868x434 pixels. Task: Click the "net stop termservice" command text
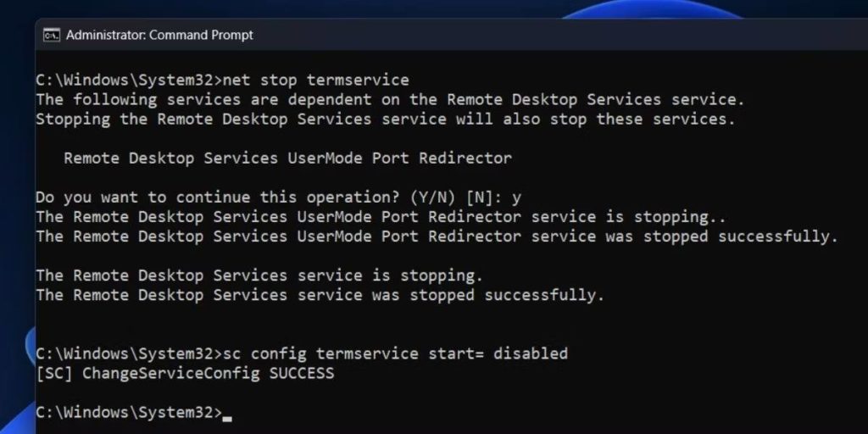point(315,81)
